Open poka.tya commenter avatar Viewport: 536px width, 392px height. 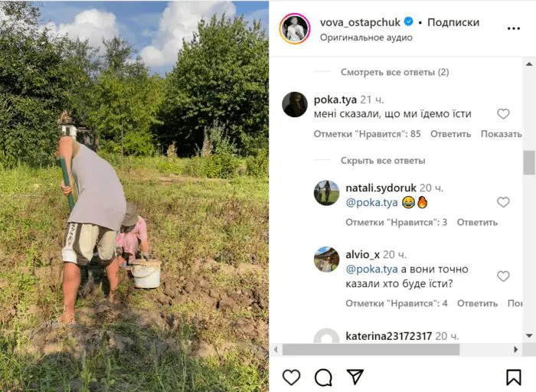tap(295, 104)
